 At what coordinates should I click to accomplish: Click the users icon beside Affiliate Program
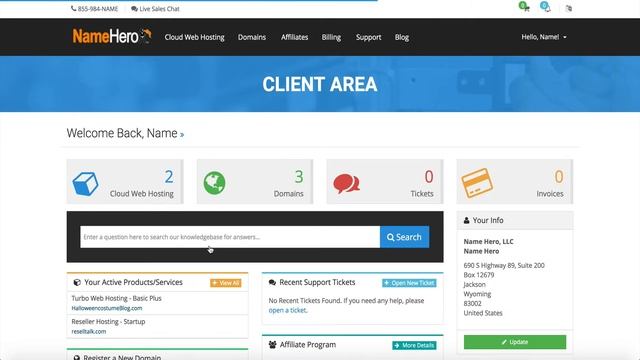click(x=273, y=345)
